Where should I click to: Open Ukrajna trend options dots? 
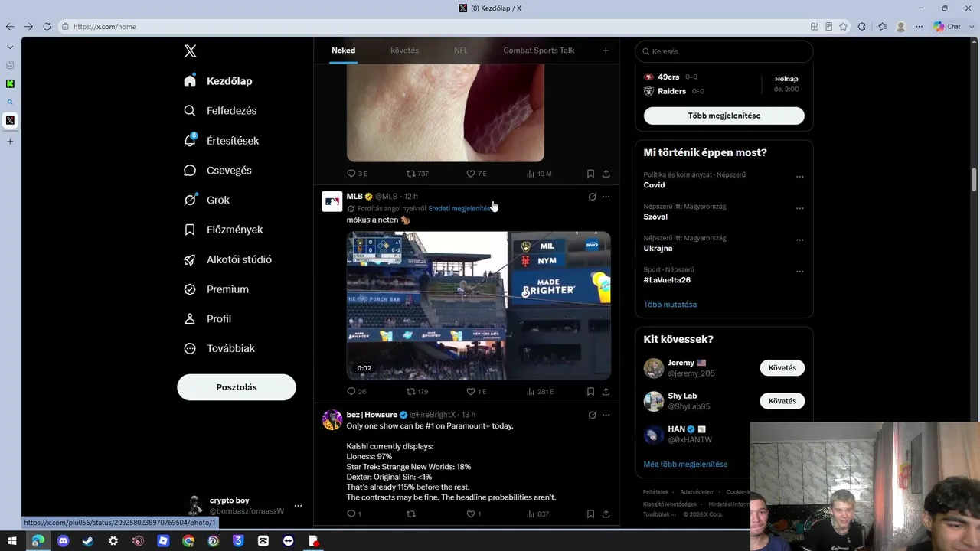click(x=799, y=240)
